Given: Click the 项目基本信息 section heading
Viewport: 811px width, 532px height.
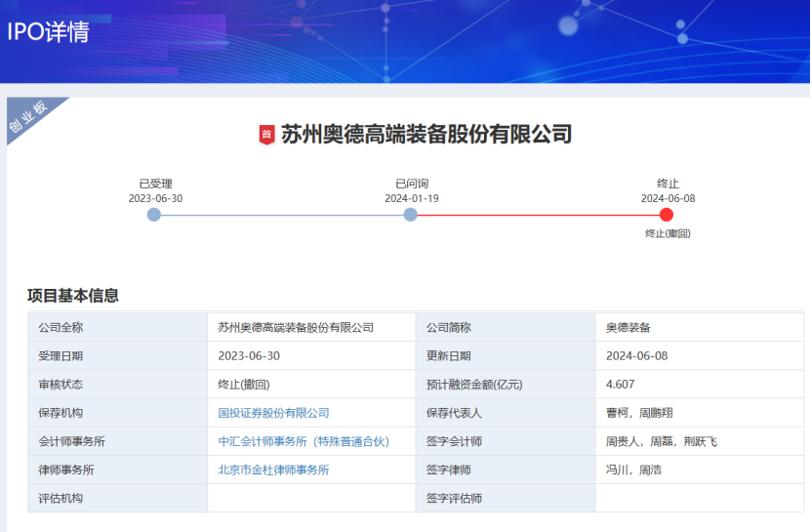Looking at the screenshot, I should [73, 296].
